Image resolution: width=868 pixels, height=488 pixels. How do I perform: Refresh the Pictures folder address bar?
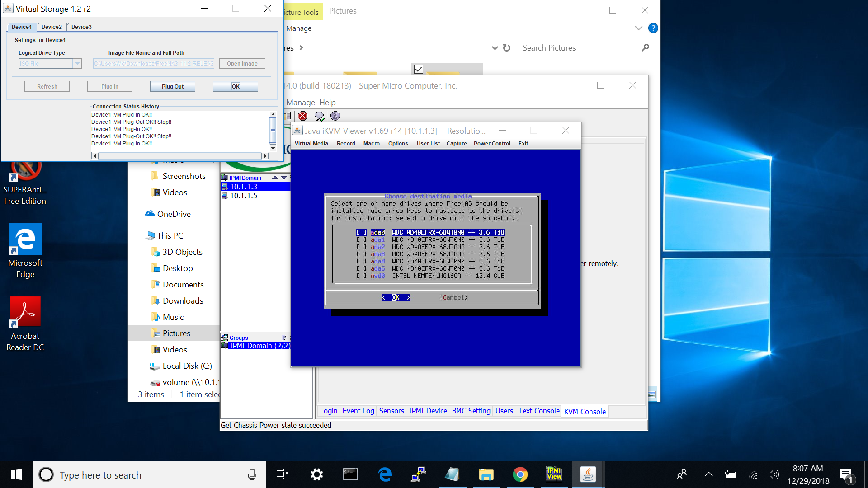click(x=507, y=48)
